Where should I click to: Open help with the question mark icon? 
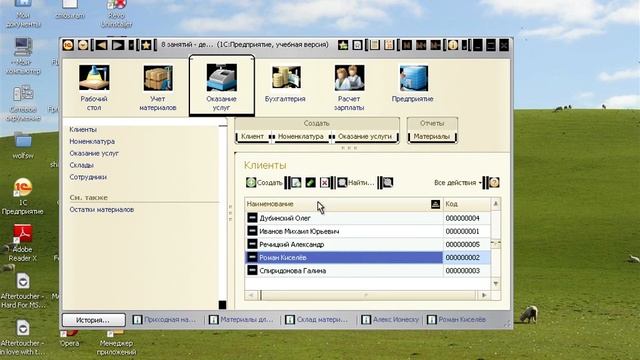[494, 182]
